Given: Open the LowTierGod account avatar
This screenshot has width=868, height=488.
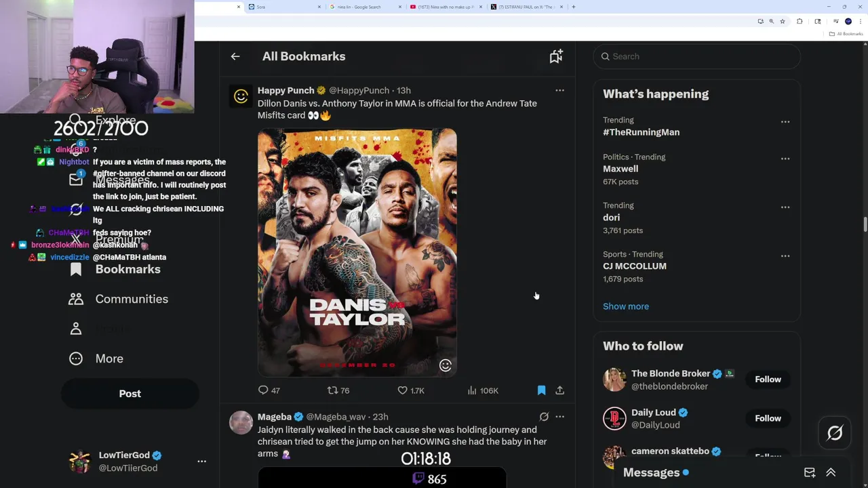Looking at the screenshot, I should pos(79,461).
